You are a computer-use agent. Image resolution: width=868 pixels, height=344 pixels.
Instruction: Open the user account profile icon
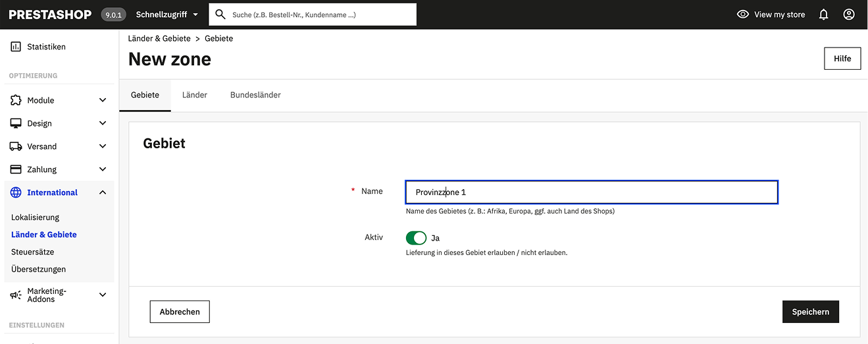(849, 14)
